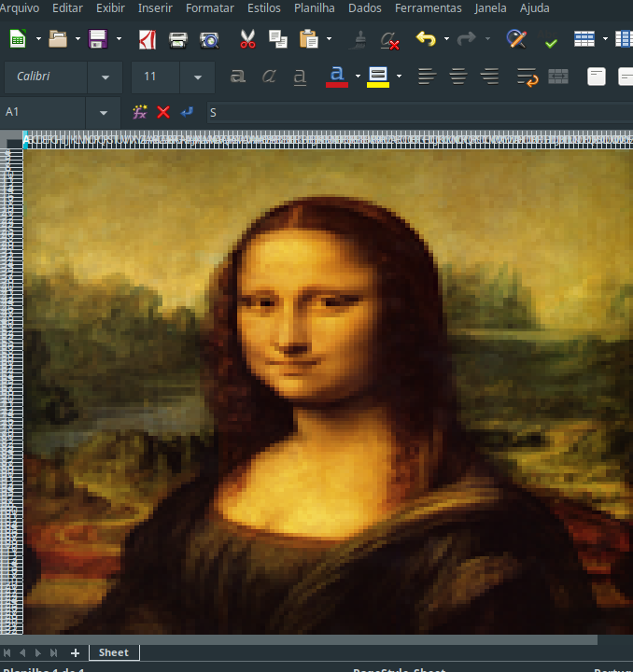The width and height of the screenshot is (633, 672).
Task: Open the Font color dropdown arrow
Action: tap(358, 77)
